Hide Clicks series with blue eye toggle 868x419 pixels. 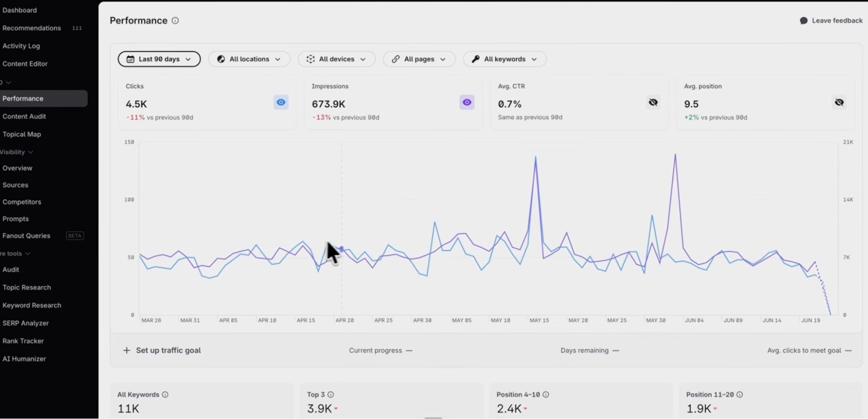(281, 102)
